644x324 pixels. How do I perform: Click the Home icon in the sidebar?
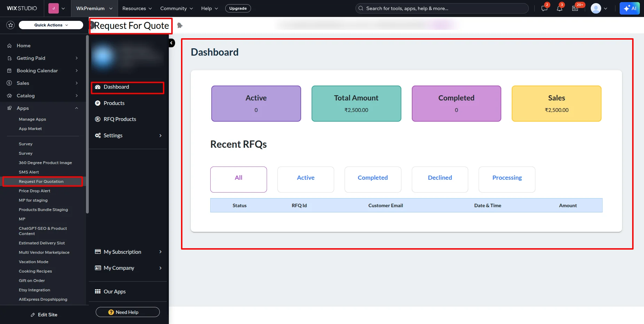(9, 46)
